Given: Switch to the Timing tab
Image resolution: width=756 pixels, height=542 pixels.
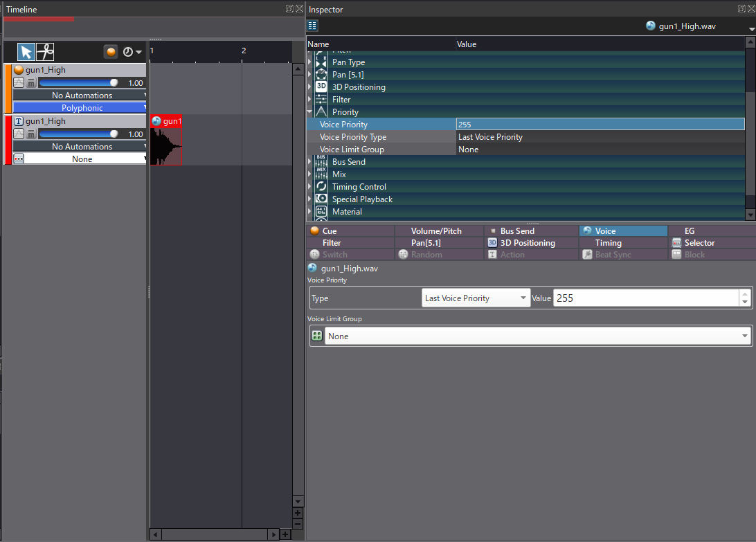Looking at the screenshot, I should click(x=623, y=242).
